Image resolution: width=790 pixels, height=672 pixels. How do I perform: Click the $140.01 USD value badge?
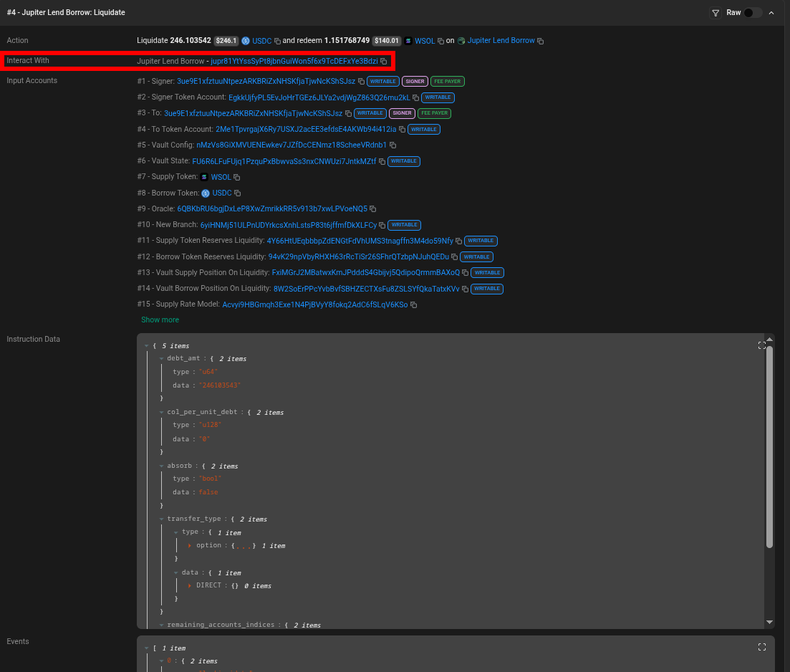click(x=387, y=41)
